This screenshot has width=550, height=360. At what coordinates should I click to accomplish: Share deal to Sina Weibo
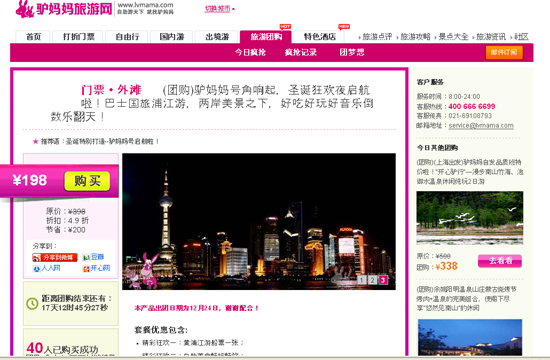point(55,258)
